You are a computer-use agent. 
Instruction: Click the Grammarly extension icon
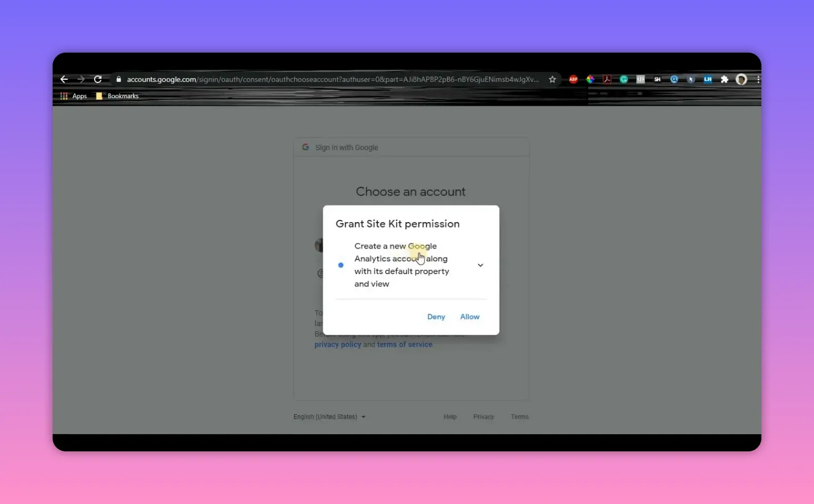point(624,79)
